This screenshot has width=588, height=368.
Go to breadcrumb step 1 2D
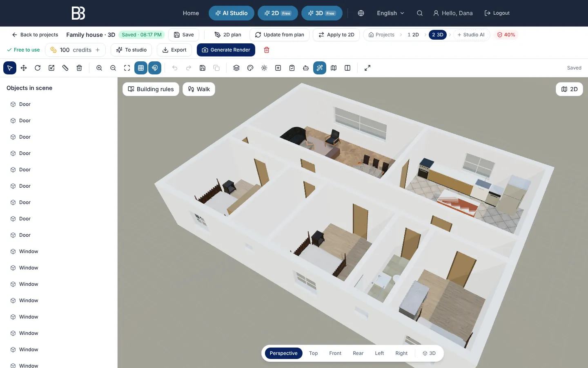pyautogui.click(x=413, y=35)
